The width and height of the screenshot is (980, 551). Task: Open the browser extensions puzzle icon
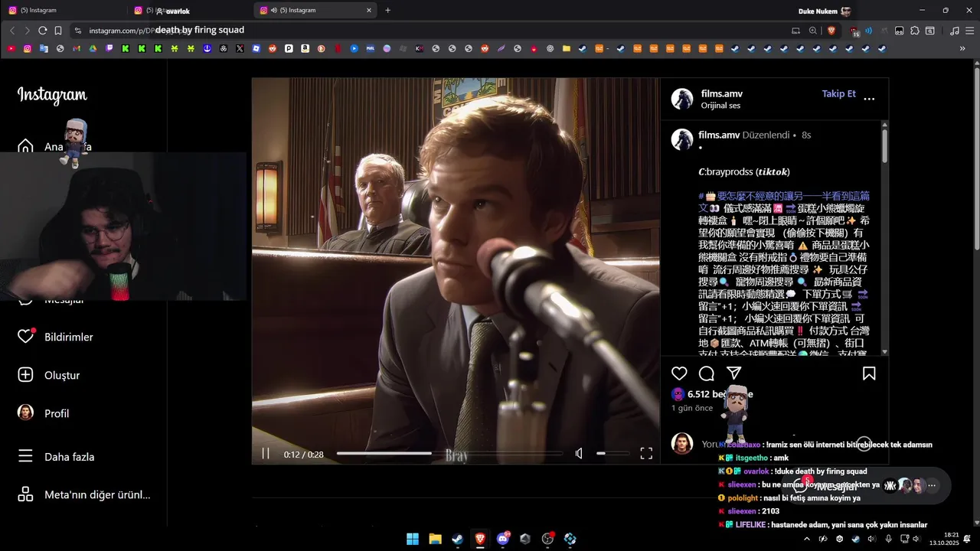pos(915,31)
